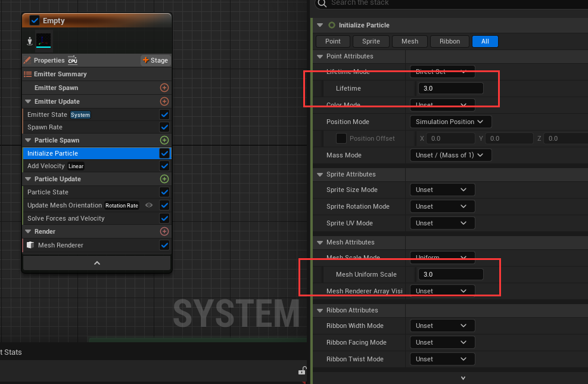Select the Ribbon filter tab
The height and width of the screenshot is (384, 588).
(x=450, y=41)
